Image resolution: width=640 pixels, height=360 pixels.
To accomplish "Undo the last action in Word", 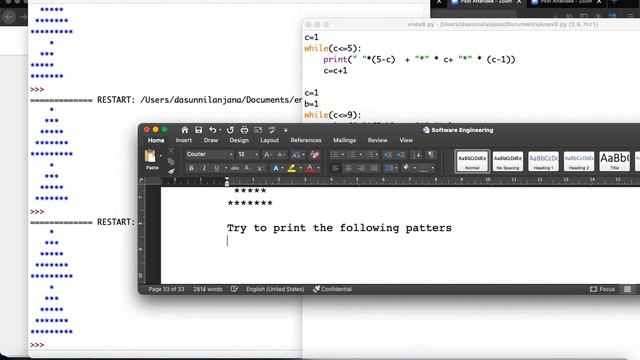I will coord(213,130).
